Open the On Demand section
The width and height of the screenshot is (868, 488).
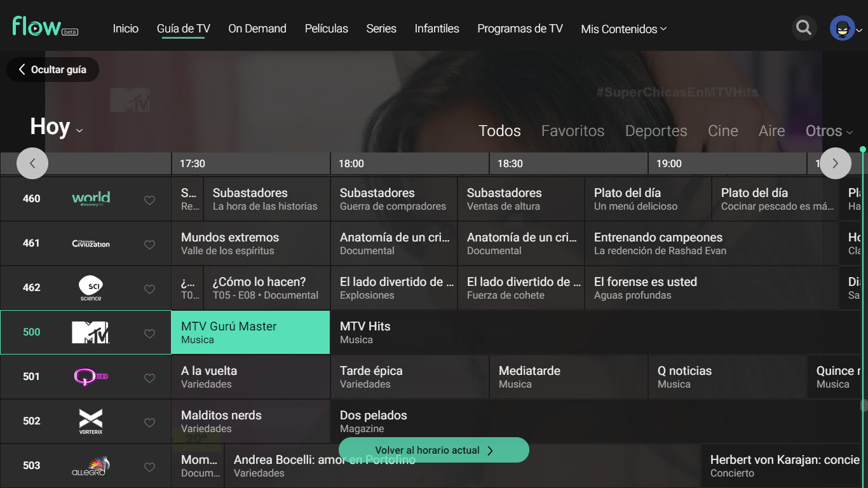coord(257,29)
